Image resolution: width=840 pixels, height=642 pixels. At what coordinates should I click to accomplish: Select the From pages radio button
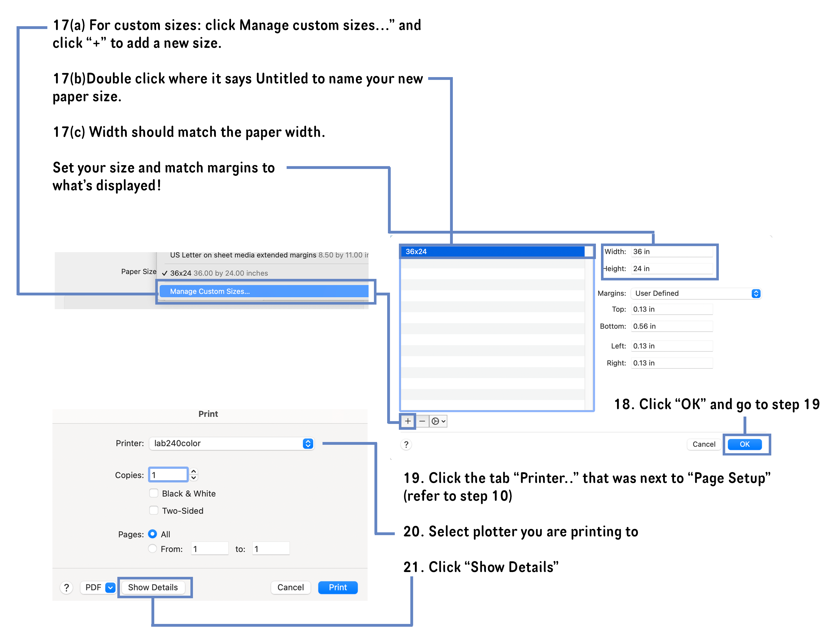click(152, 548)
